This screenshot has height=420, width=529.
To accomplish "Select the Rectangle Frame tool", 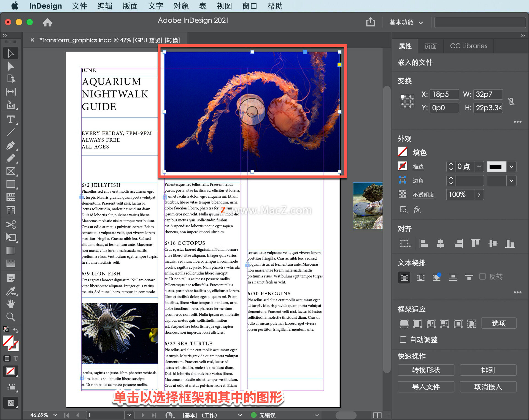I will [x=11, y=171].
